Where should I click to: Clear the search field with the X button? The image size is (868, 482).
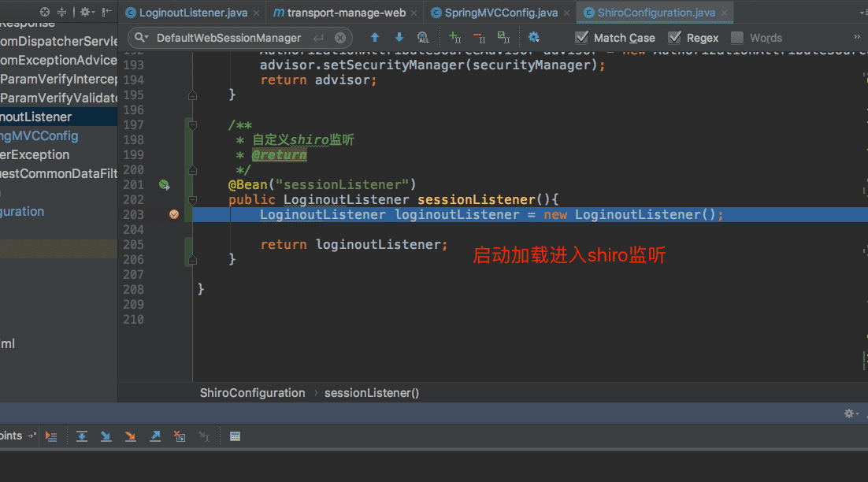click(x=339, y=37)
